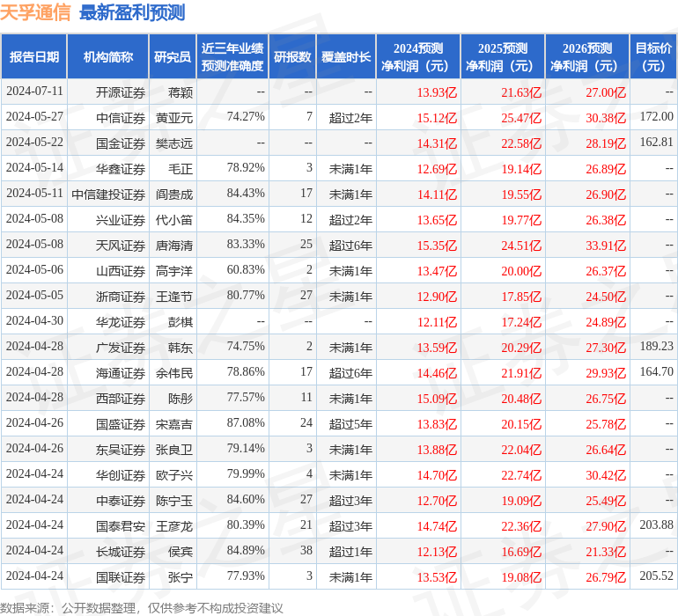678x616 pixels.
Task: Click the 2024预测净利润 column header
Action: (418, 56)
